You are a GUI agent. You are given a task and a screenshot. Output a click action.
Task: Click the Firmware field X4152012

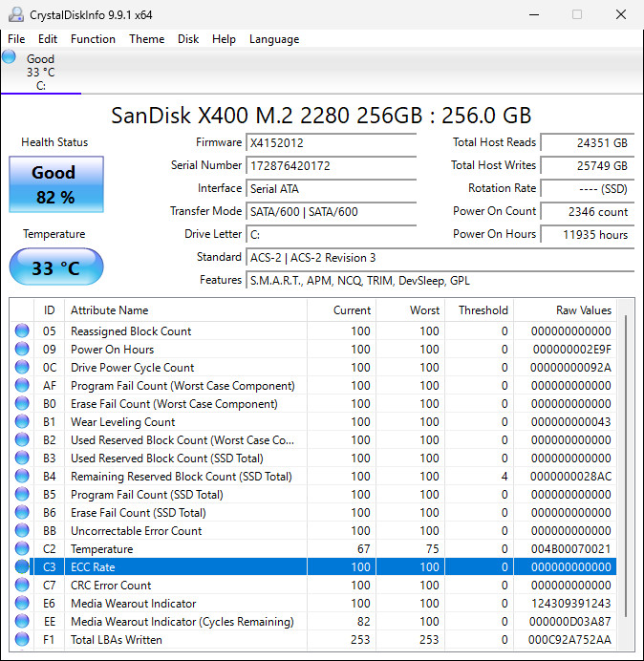(x=332, y=142)
